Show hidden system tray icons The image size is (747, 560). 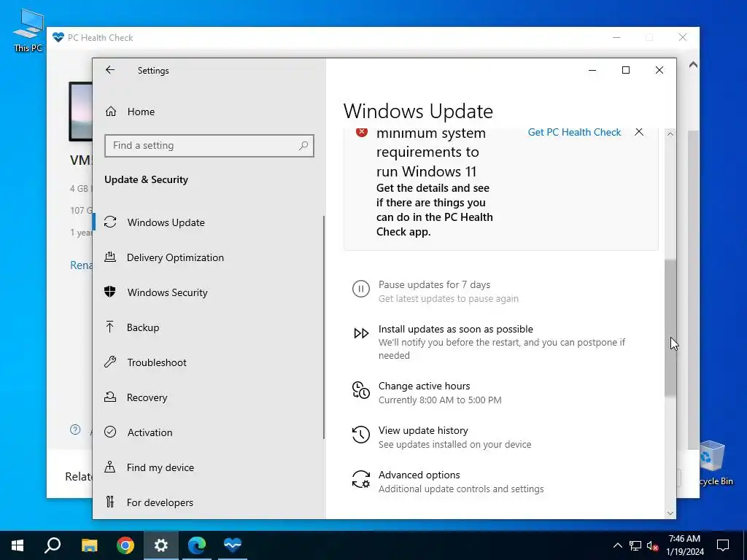pyautogui.click(x=617, y=545)
